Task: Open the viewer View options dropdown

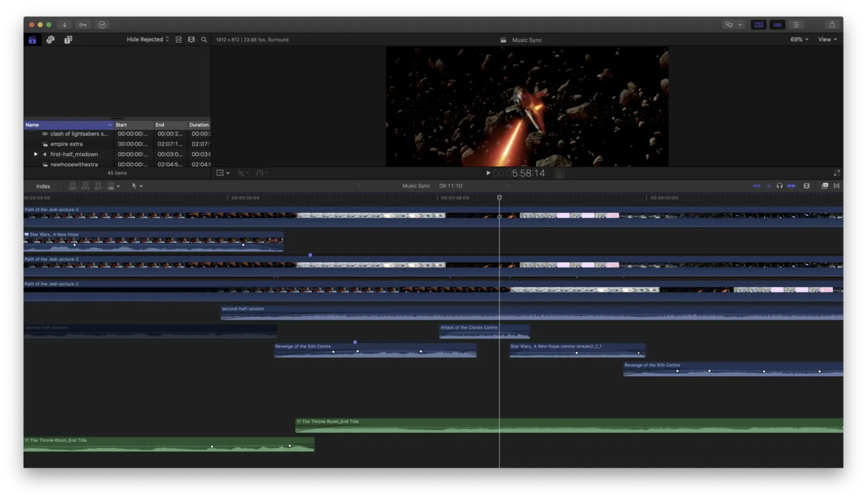Action: (x=827, y=40)
